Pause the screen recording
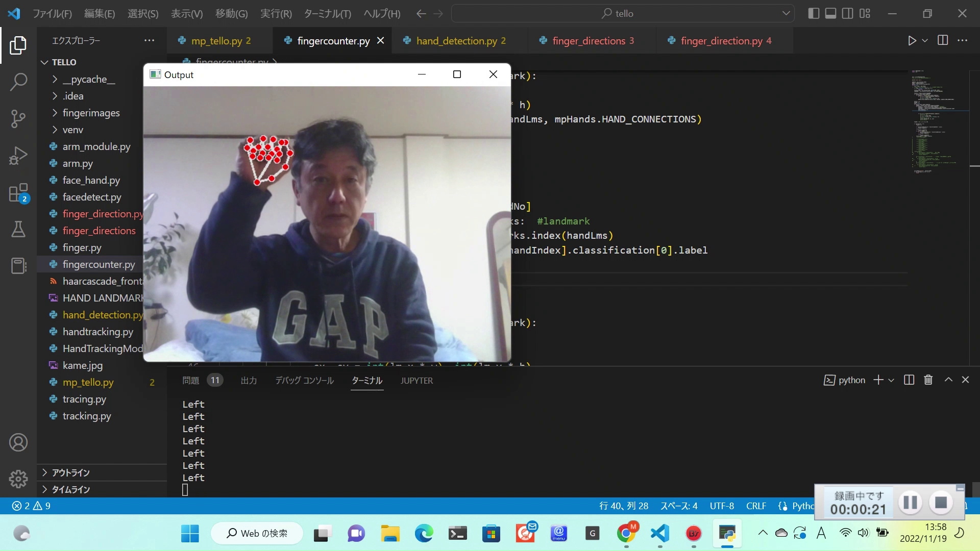 click(910, 503)
